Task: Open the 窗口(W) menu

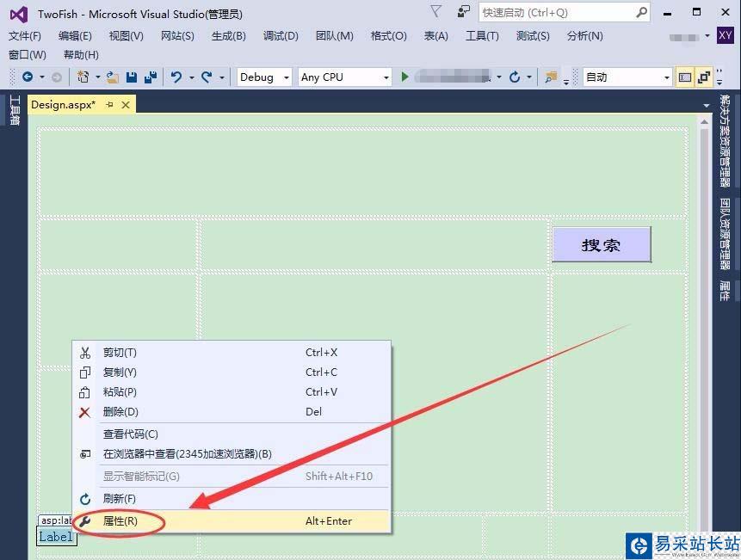Action: click(x=28, y=55)
